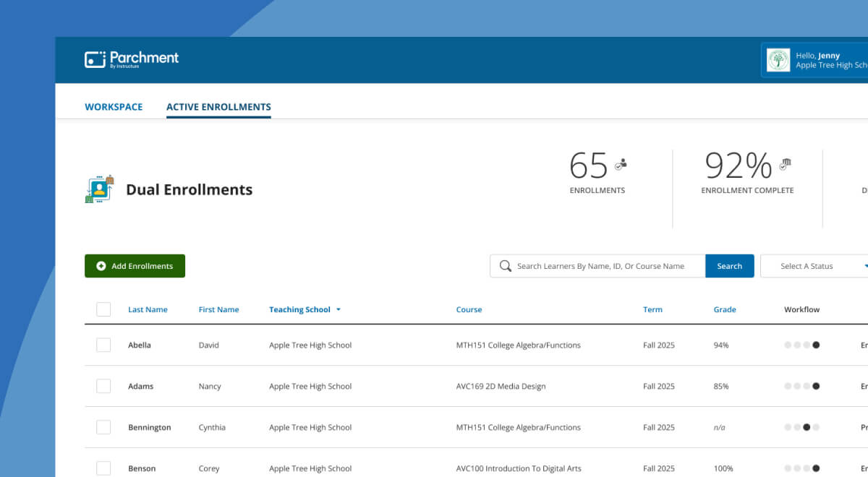
Task: Click the Apple Tree school avatar icon
Action: (778, 60)
